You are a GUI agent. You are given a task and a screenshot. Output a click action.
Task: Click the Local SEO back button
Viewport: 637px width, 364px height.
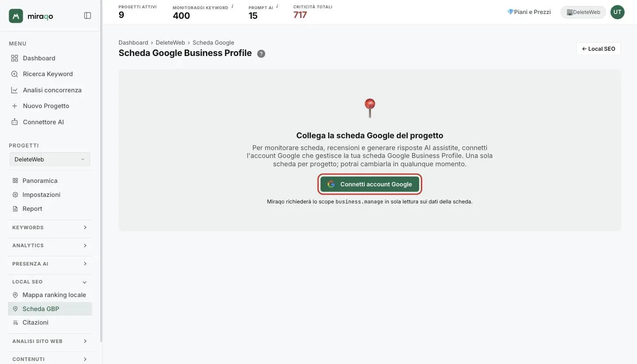[x=598, y=49]
